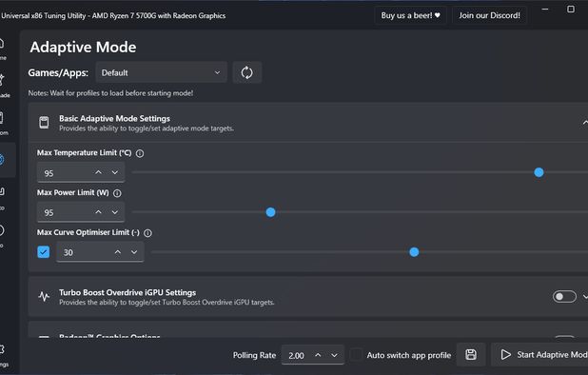Increase Polling Rate with up arrow
The height and width of the screenshot is (375, 588).
(318, 355)
